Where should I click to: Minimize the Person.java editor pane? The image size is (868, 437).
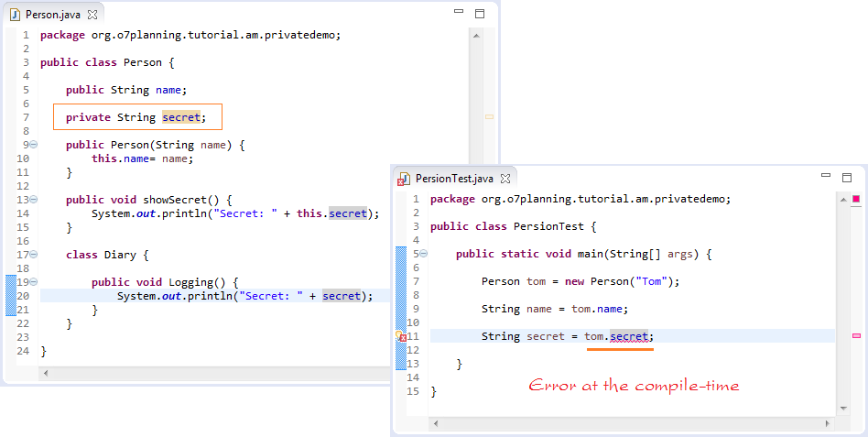coord(459,11)
